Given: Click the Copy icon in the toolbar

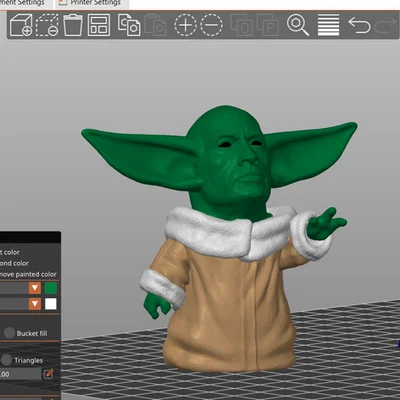Looking at the screenshot, I should [129, 25].
